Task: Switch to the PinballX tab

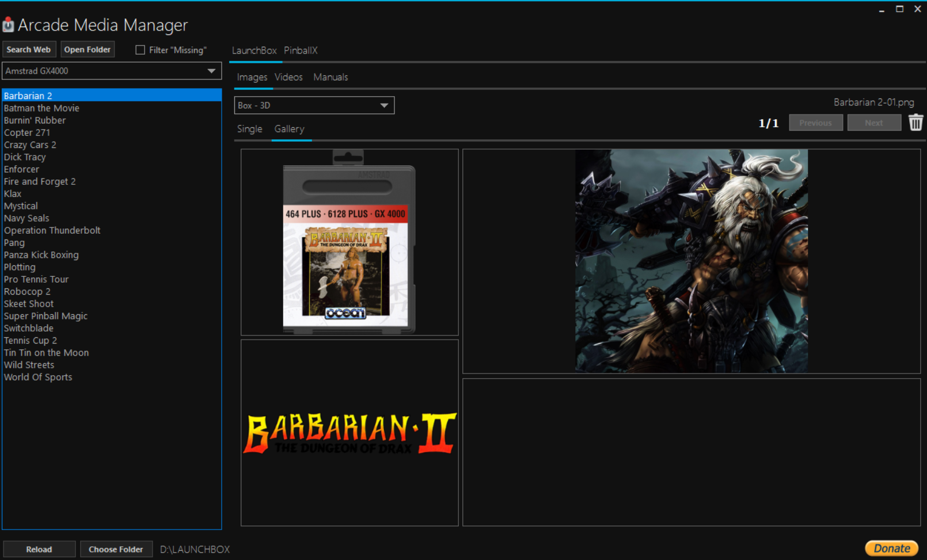Action: point(301,51)
